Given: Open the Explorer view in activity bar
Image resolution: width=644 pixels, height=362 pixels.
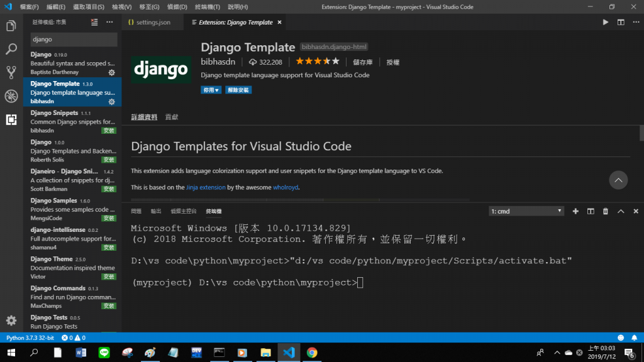Looking at the screenshot, I should (11, 26).
